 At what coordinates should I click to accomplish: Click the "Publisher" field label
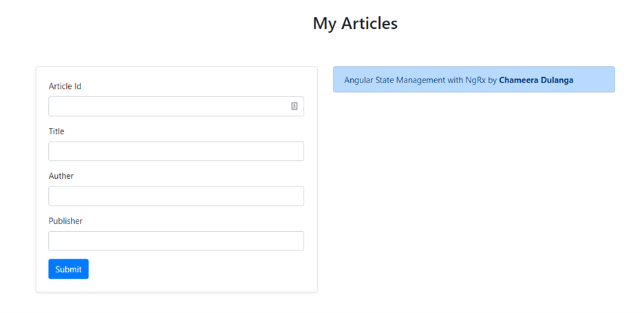(65, 221)
